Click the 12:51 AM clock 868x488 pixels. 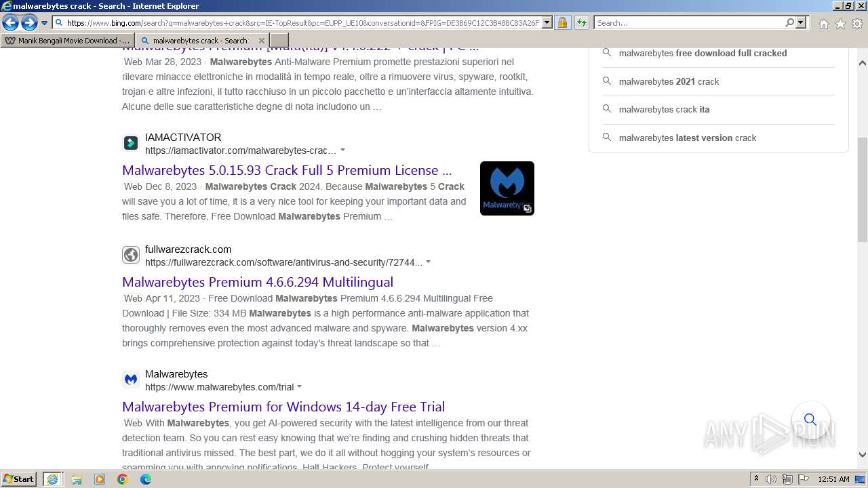pyautogui.click(x=833, y=479)
